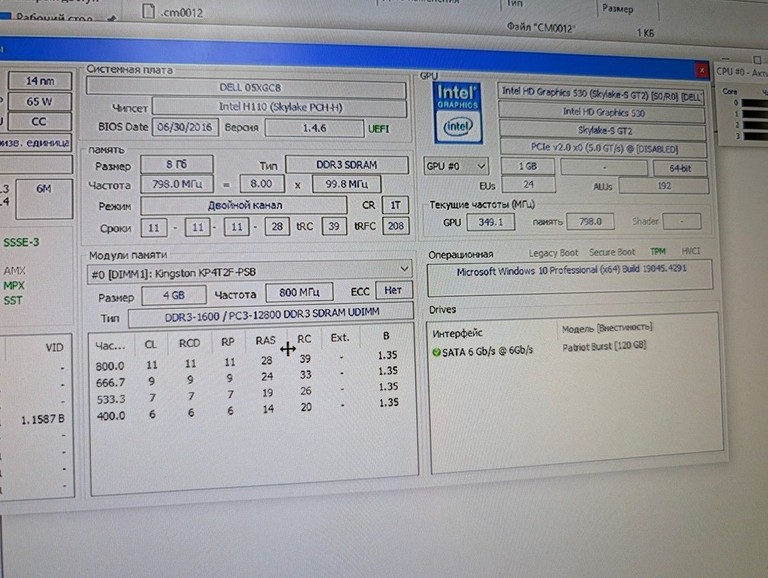The image size is (768, 578).
Task: Click the PCIe v2.0 x0 DISABLED field
Action: 603,148
